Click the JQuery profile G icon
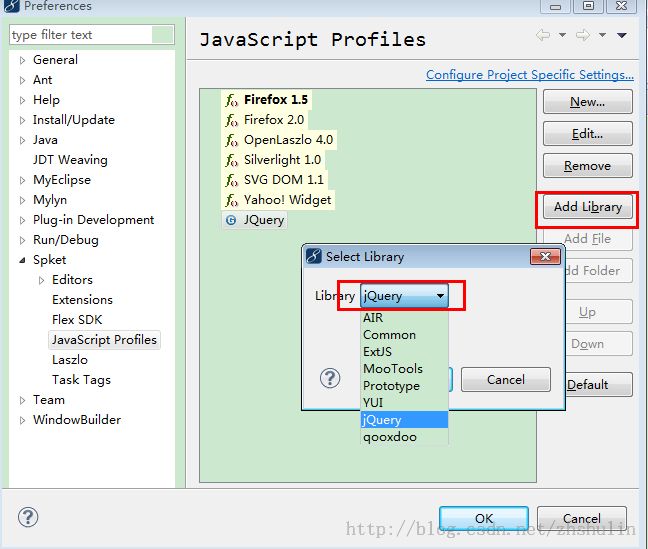The image size is (648, 549). point(231,220)
